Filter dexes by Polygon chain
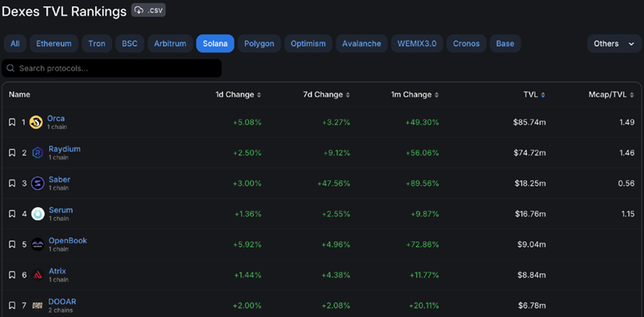This screenshot has width=644, height=317. (x=259, y=44)
